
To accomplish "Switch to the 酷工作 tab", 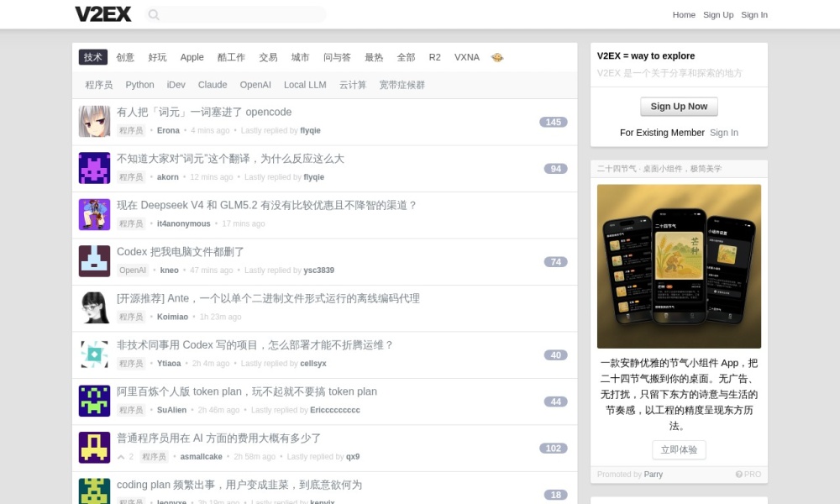I will pyautogui.click(x=231, y=57).
